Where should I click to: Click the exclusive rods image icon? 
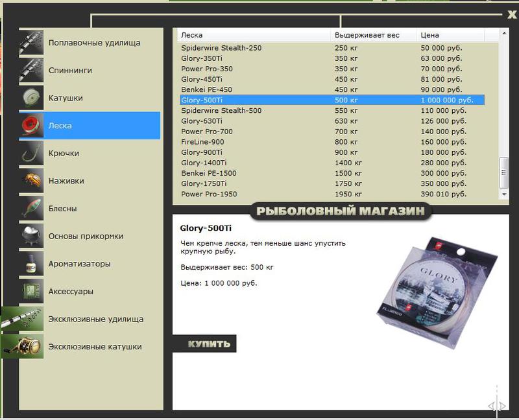(22, 319)
